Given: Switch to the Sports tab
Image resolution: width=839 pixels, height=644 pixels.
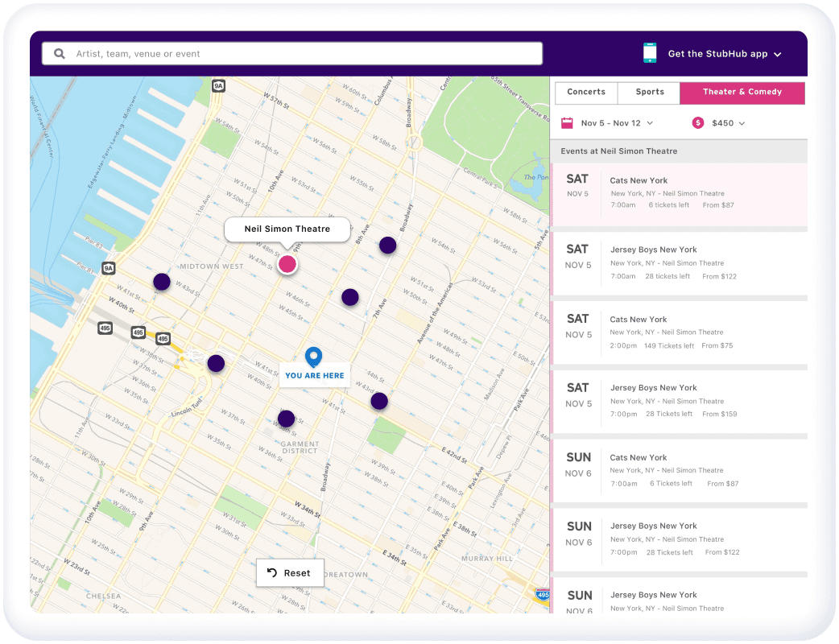Looking at the screenshot, I should pyautogui.click(x=649, y=92).
